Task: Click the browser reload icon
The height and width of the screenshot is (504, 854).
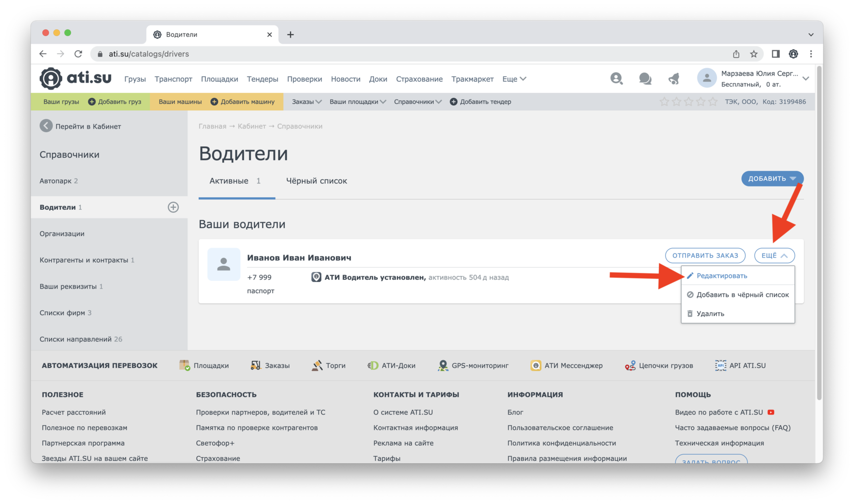Action: (78, 54)
